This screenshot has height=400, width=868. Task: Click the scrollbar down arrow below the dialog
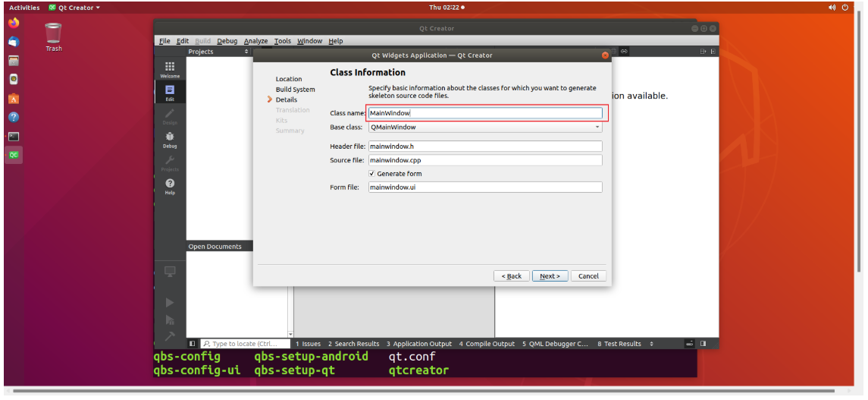pos(290,335)
